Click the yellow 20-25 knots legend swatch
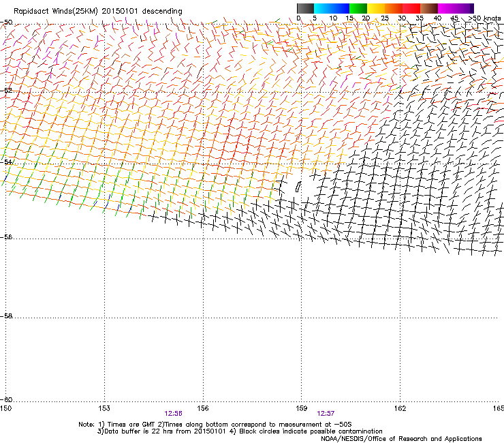The width and height of the screenshot is (504, 443). (x=376, y=8)
